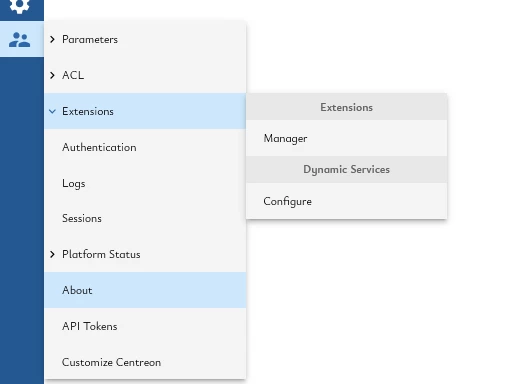512x384 pixels.
Task: Select the ACL menu item
Action: 145,75
